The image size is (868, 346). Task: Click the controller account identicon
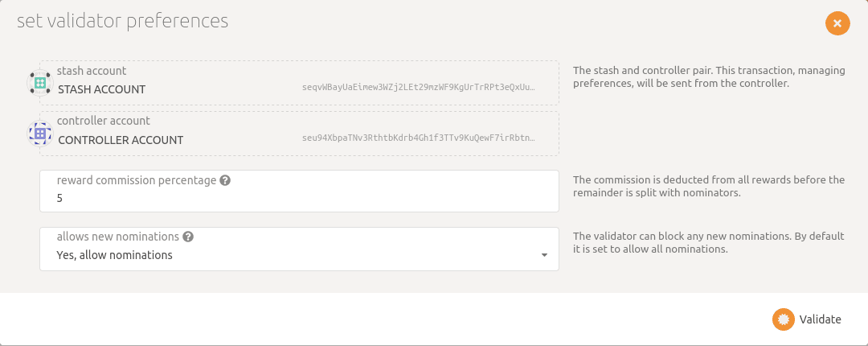click(x=40, y=134)
